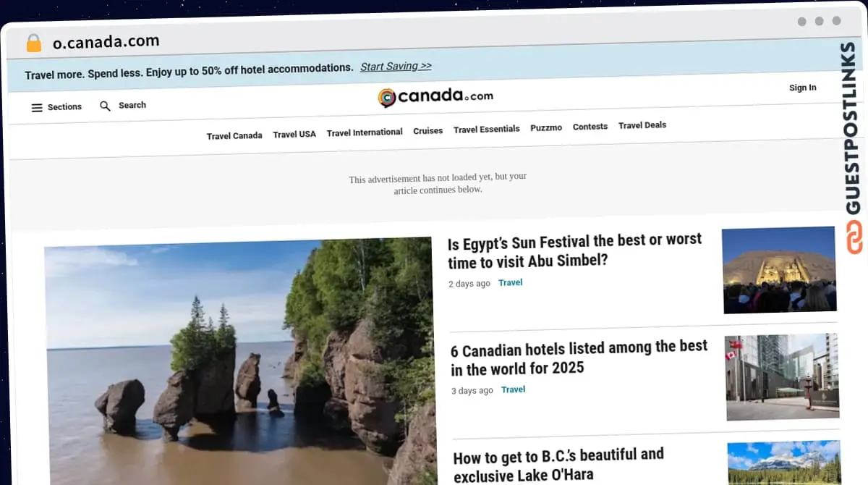Open the Sections hamburger menu icon
This screenshot has width=868, height=485.
(x=37, y=107)
